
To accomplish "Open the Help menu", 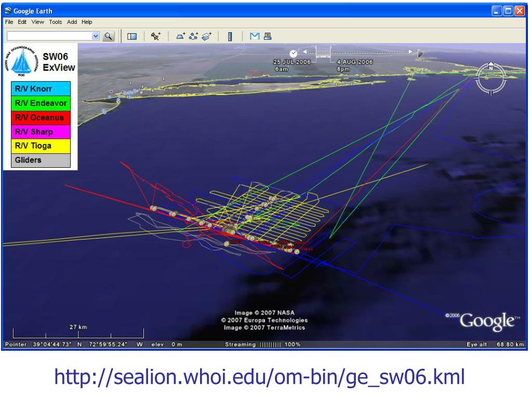I will (x=87, y=22).
